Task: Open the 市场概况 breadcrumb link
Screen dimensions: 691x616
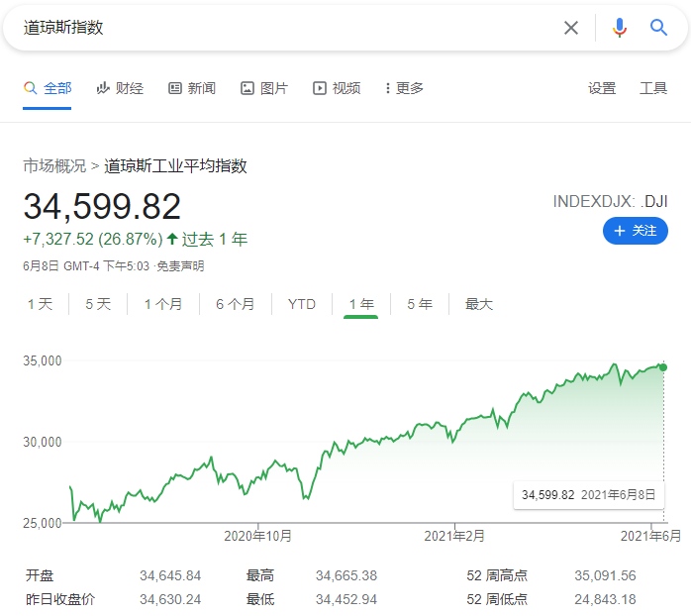Action: pyautogui.click(x=54, y=165)
